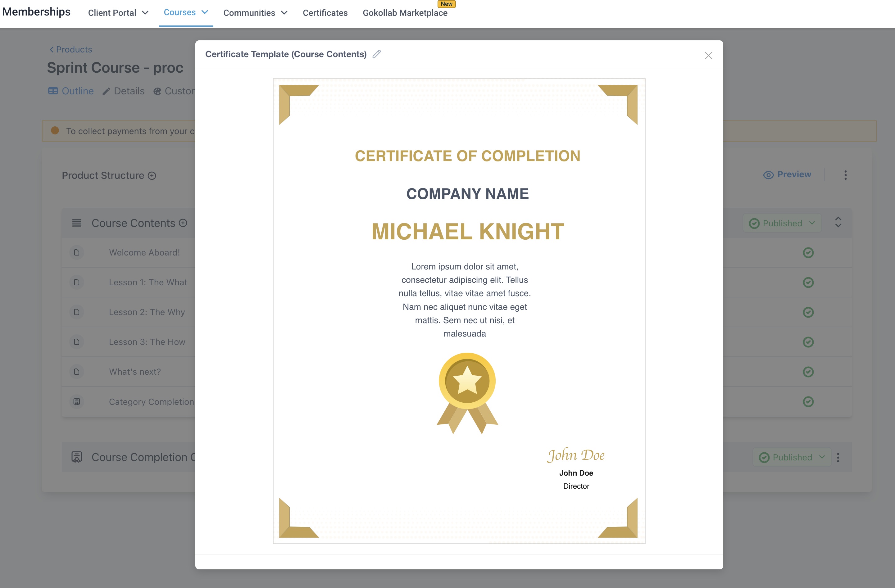Click MICHAEL KNIGHT name on certificate
Viewport: 895px width, 588px height.
click(467, 231)
